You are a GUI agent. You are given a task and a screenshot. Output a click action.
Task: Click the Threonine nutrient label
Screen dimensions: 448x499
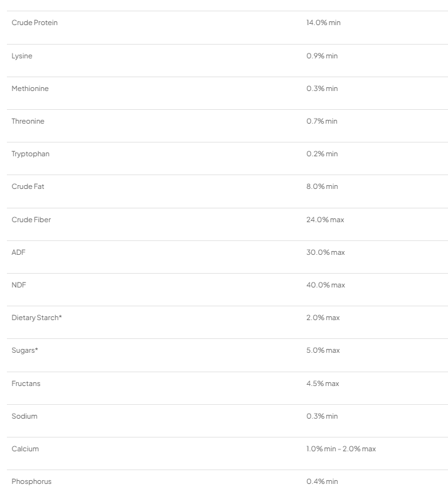[28, 121]
